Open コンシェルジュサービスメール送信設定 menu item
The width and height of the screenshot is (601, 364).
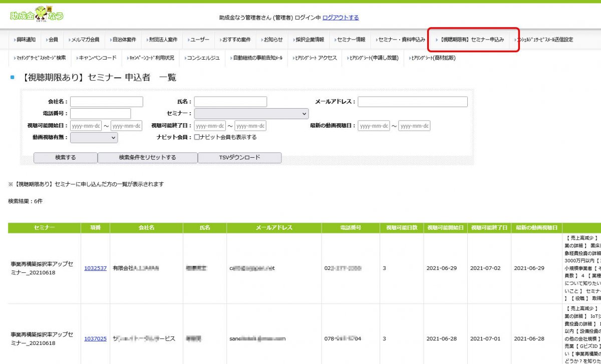click(x=543, y=40)
